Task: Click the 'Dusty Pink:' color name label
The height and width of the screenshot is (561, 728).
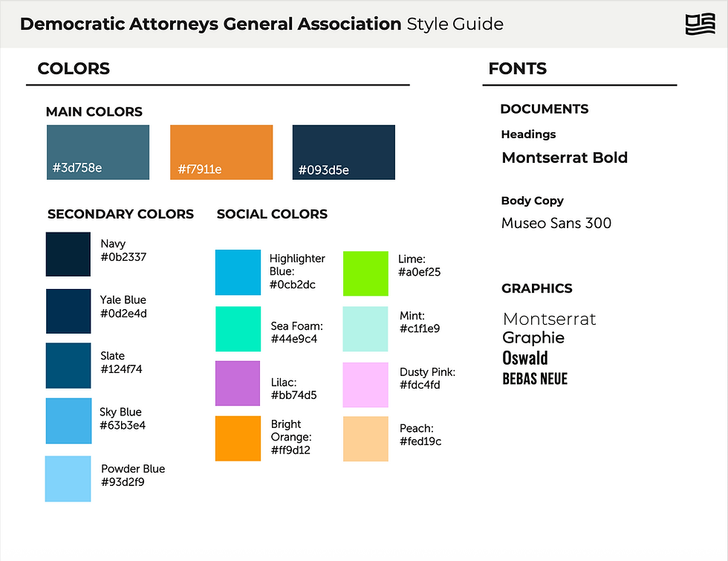Action: (428, 372)
